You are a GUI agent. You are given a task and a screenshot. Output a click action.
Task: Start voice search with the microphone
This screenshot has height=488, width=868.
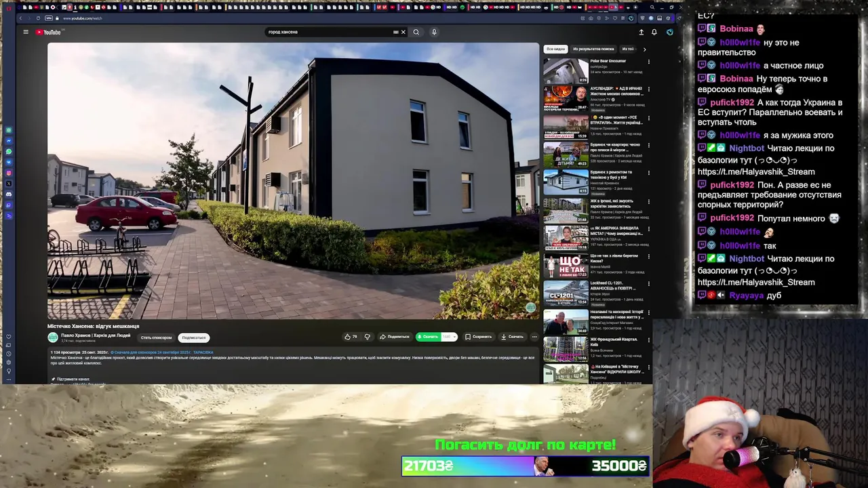[x=434, y=32]
